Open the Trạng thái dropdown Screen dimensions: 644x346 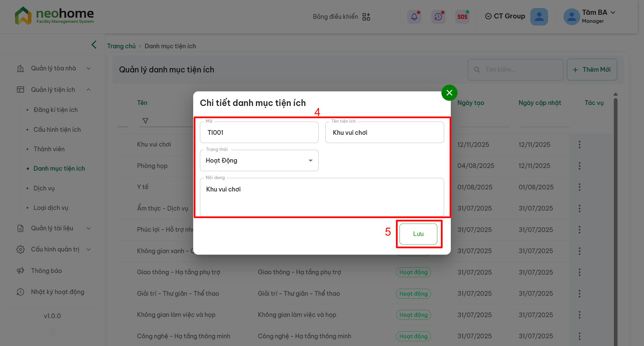(x=259, y=161)
